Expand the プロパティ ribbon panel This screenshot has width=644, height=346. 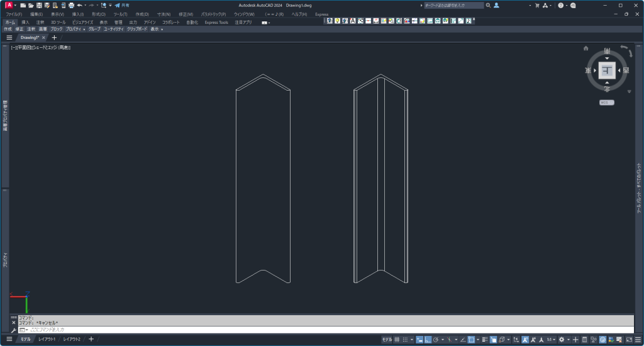pos(76,29)
